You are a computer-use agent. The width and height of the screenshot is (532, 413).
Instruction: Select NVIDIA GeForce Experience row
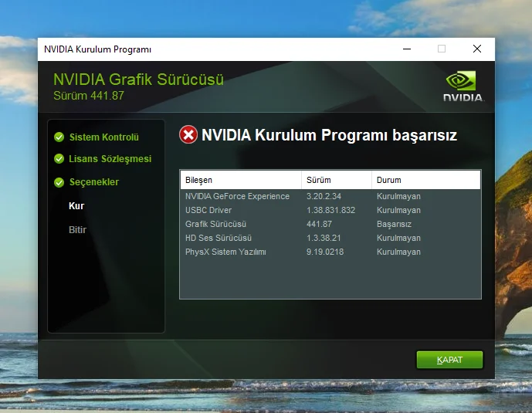click(330, 196)
